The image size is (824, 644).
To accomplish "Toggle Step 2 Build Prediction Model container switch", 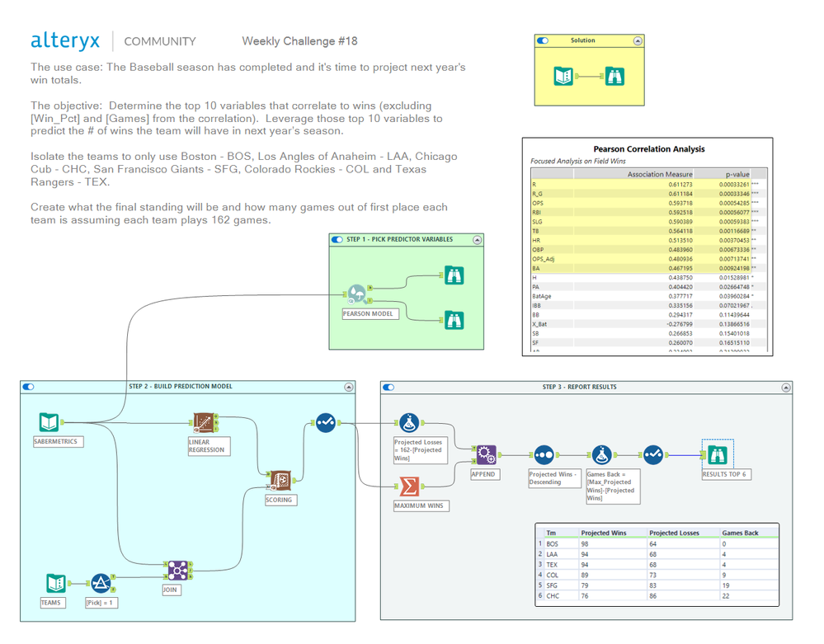I will [28, 387].
